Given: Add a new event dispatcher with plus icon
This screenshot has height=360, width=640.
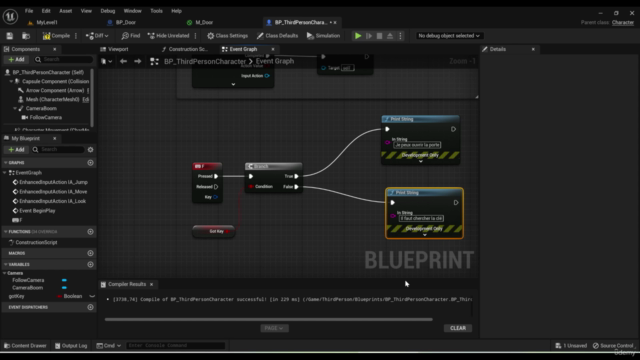Looking at the screenshot, I should coord(91,307).
